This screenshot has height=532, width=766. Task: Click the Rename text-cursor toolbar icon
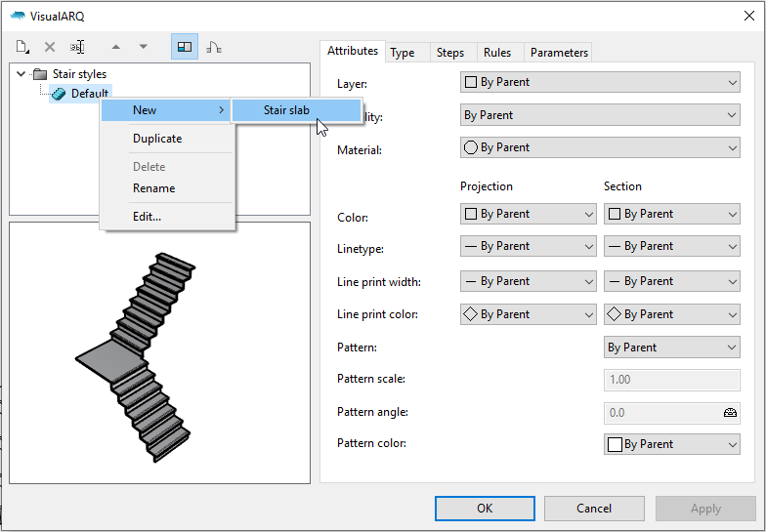[78, 47]
